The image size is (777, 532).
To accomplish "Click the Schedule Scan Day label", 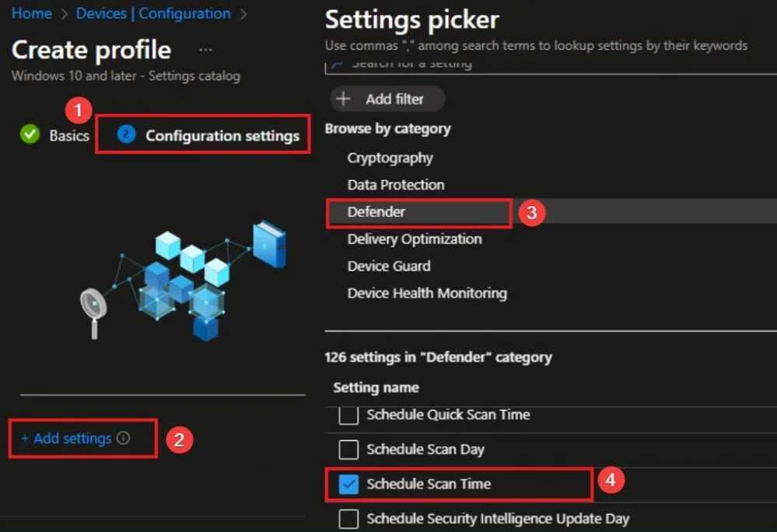I will tap(425, 450).
